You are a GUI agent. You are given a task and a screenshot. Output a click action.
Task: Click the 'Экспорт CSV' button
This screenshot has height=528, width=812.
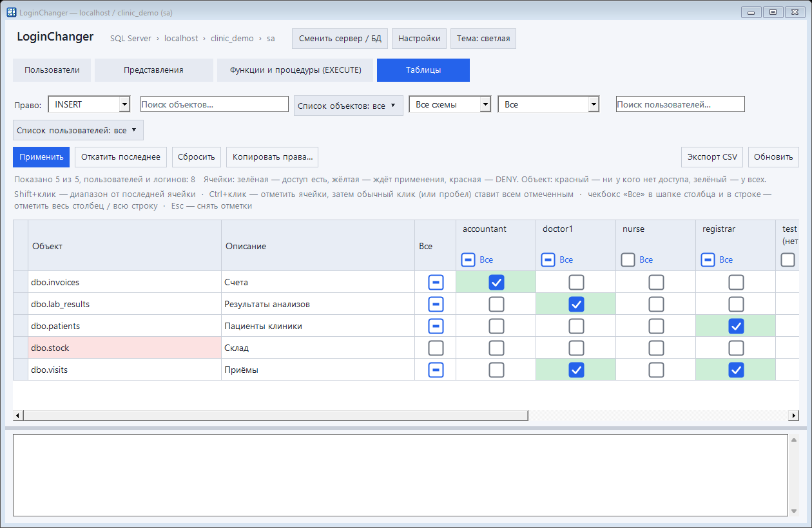coord(712,157)
